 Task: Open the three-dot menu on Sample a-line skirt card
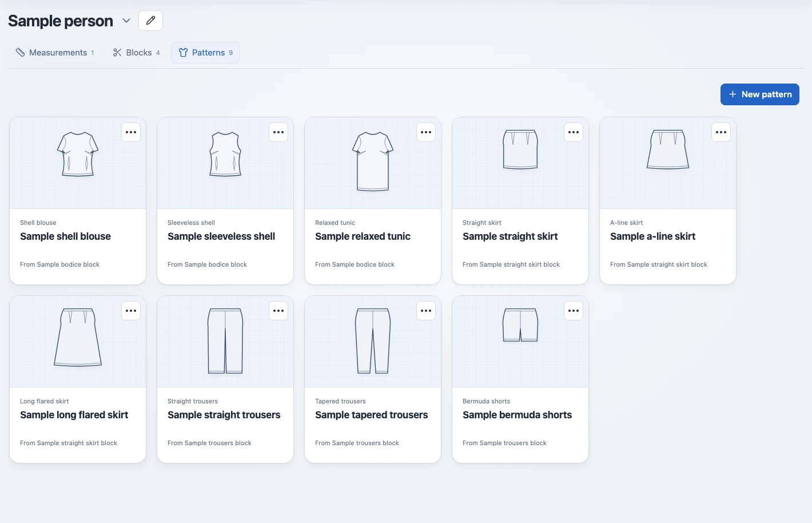click(721, 132)
